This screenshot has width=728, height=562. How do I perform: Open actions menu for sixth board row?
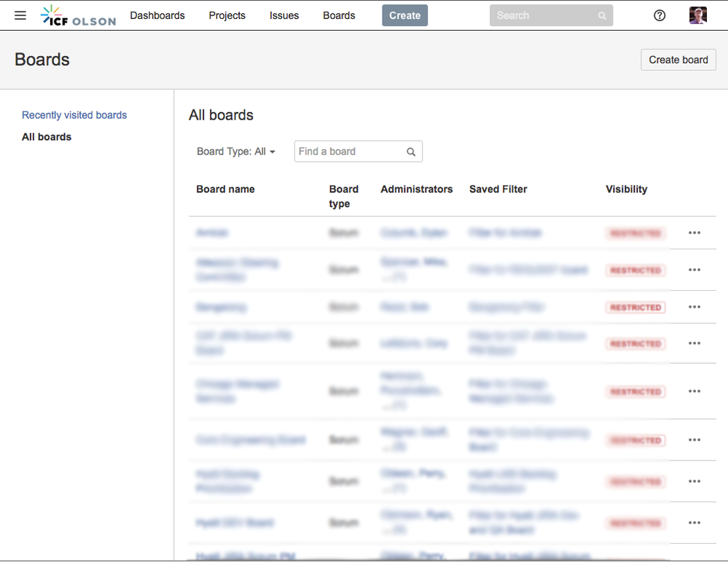click(x=694, y=440)
